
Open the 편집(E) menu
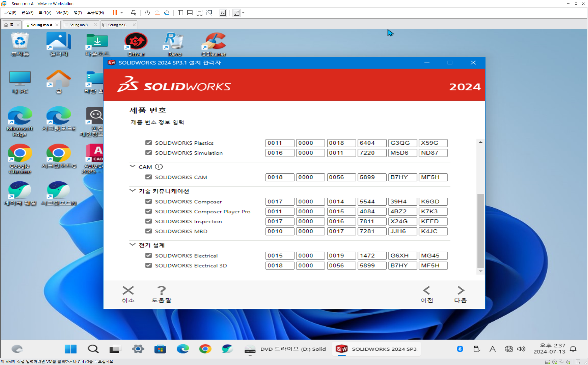(x=27, y=13)
